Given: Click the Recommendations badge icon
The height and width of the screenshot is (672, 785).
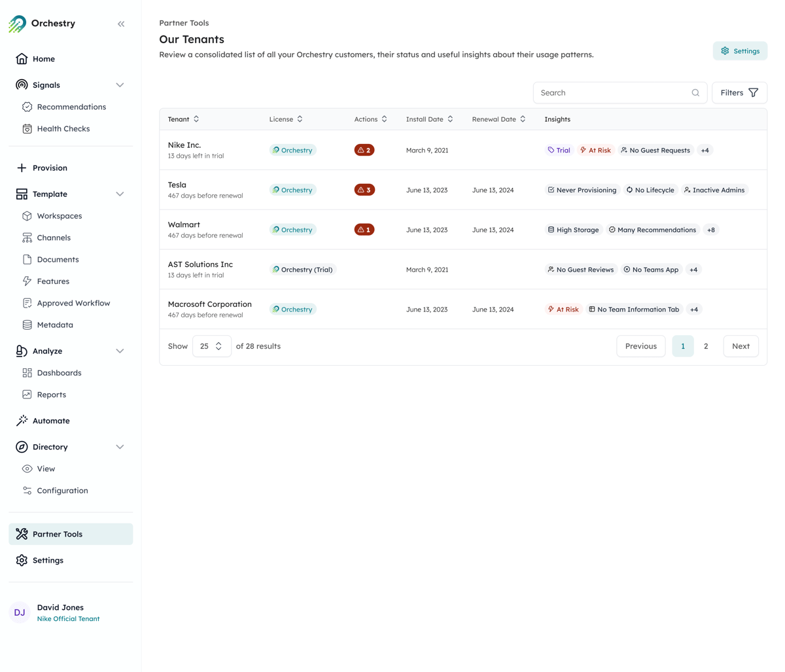Looking at the screenshot, I should click(x=27, y=107).
